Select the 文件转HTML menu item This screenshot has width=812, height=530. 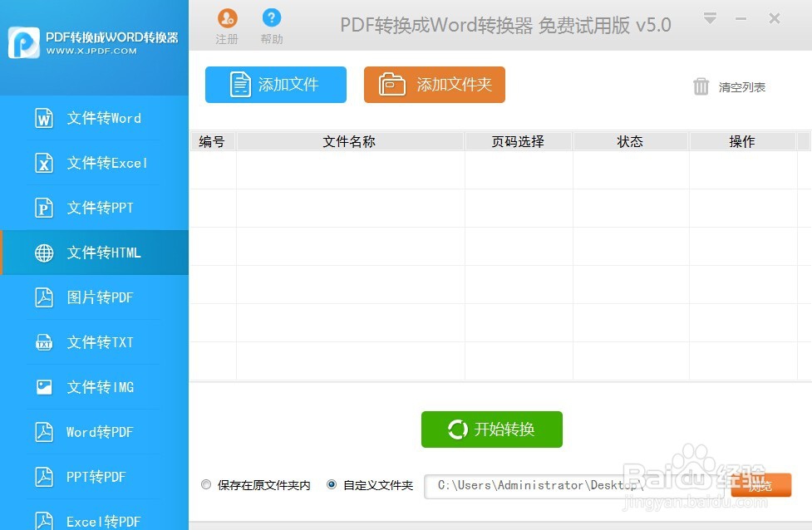click(x=94, y=253)
